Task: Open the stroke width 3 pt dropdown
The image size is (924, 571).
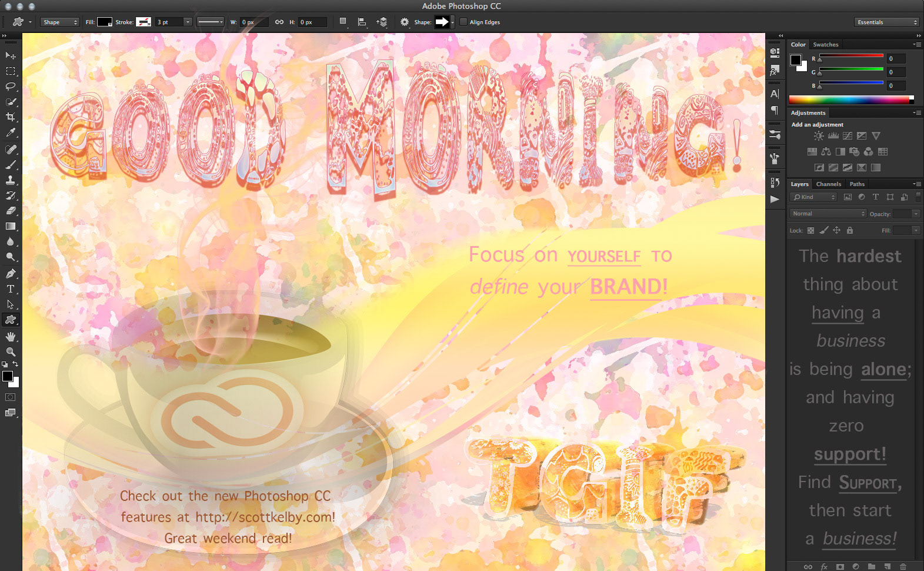Action: coord(188,22)
